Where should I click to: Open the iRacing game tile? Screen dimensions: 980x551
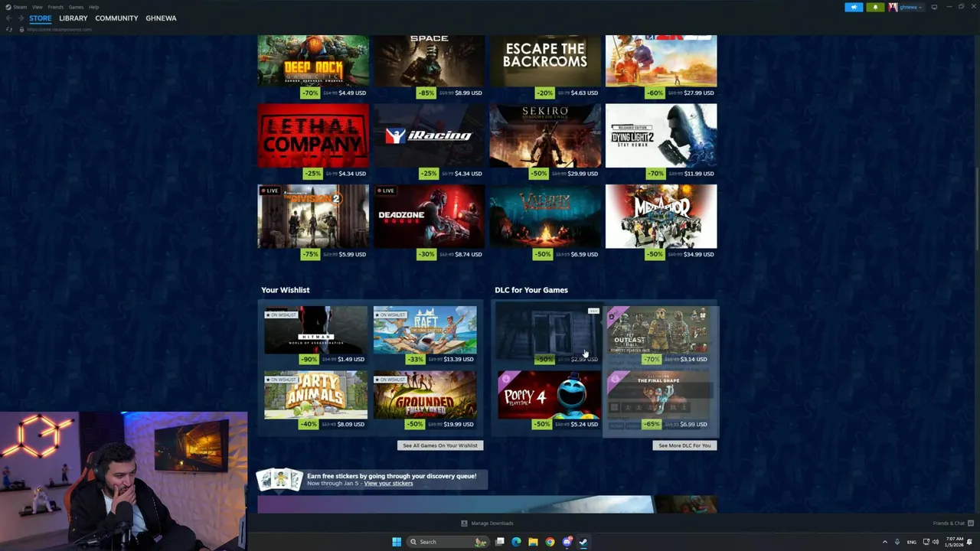tap(429, 135)
